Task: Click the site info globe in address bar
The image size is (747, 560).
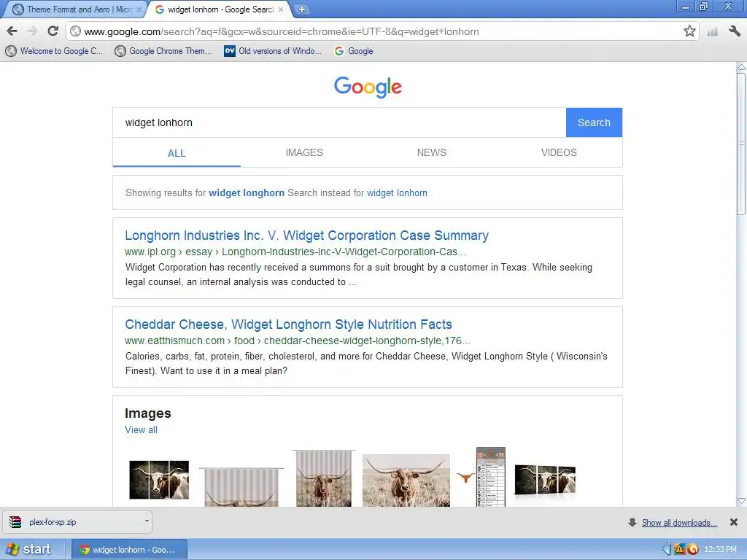Action: pos(75,31)
